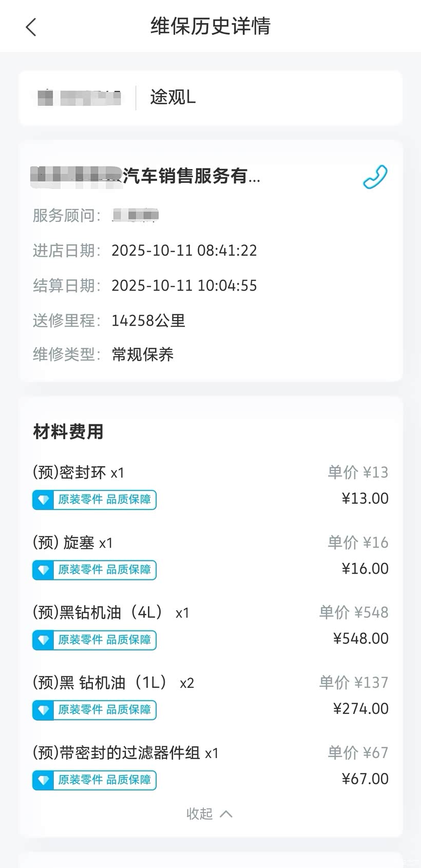This screenshot has width=421, height=868.
Task: Tap the 材料费用 section heading
Action: tap(68, 431)
